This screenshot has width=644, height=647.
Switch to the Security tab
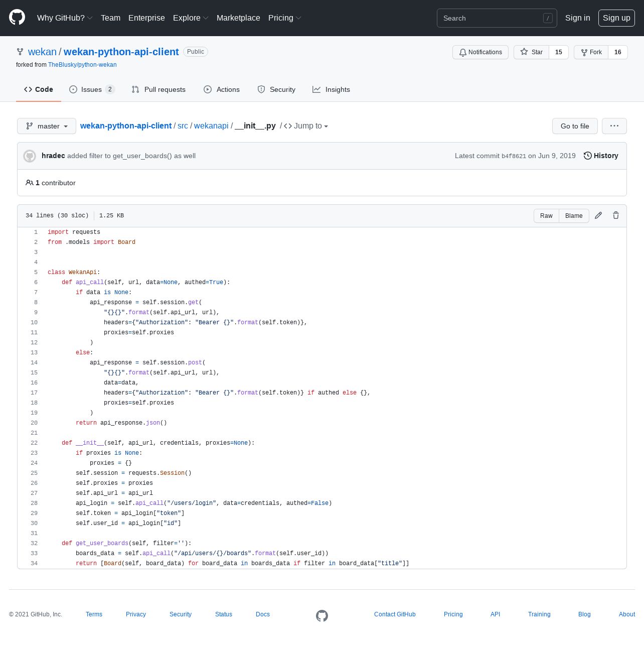click(276, 89)
